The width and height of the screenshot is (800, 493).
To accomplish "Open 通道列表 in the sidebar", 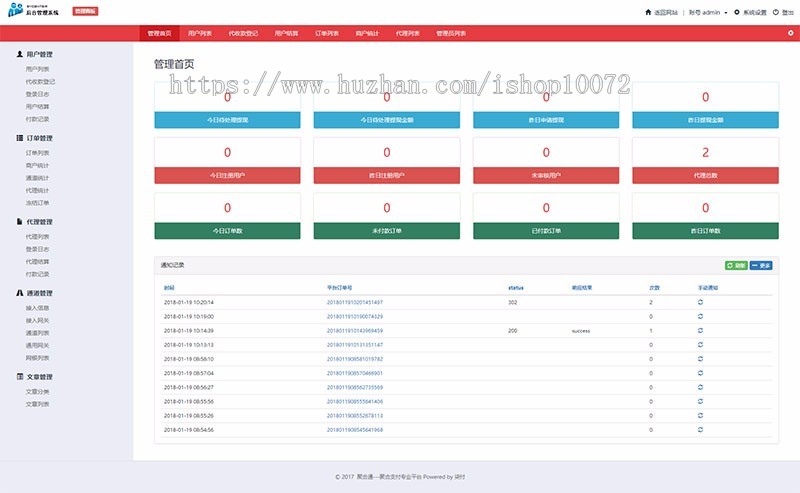I will (37, 333).
